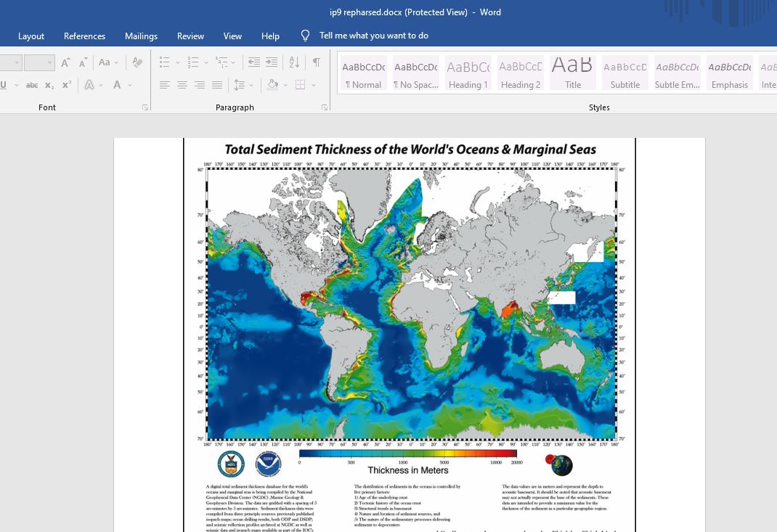Open the font size combo box
This screenshot has width=777, height=532.
(x=39, y=62)
